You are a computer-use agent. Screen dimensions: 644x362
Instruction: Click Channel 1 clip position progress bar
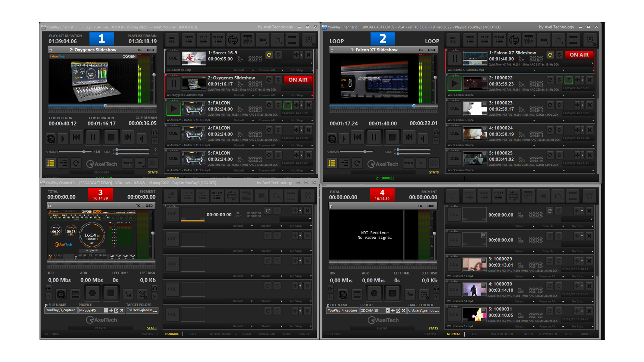(103, 106)
